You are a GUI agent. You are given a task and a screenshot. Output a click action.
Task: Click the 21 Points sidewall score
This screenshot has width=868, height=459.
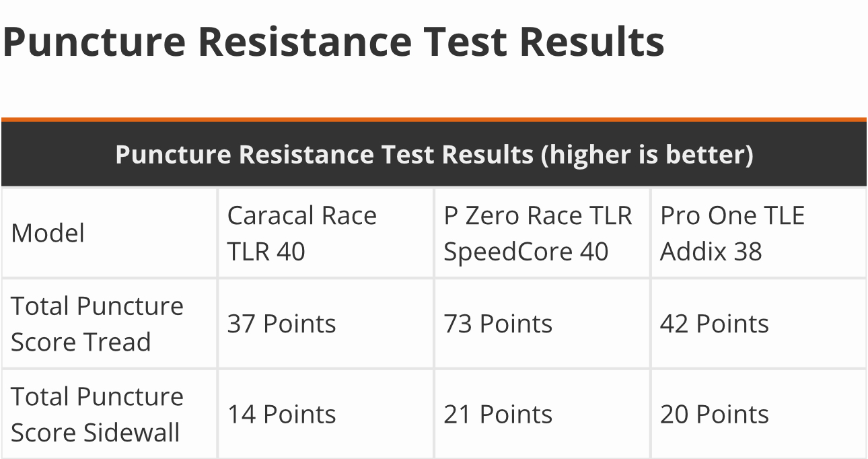pyautogui.click(x=498, y=414)
